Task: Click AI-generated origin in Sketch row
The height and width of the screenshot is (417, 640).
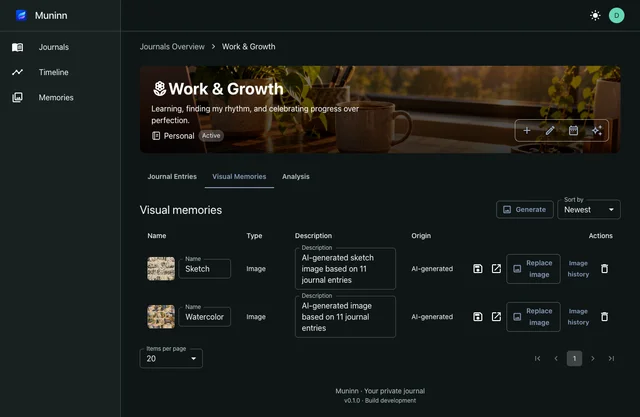Action: tap(432, 268)
